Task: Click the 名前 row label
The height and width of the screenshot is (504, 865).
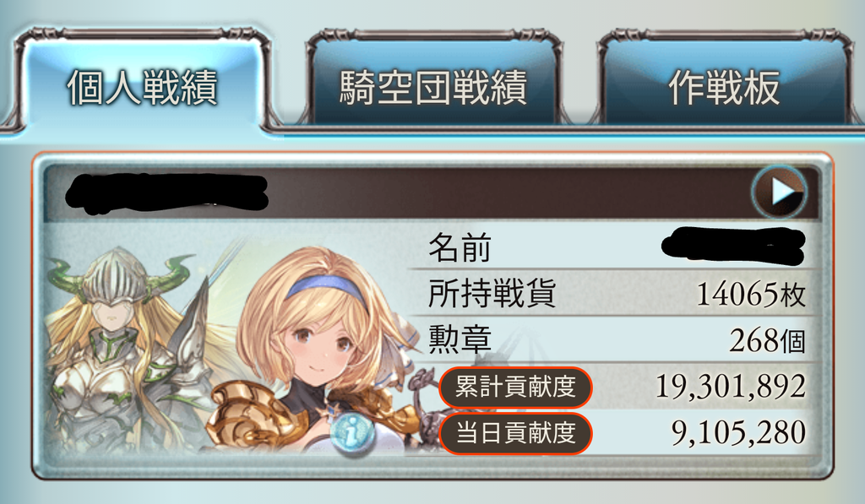Action: (x=460, y=247)
